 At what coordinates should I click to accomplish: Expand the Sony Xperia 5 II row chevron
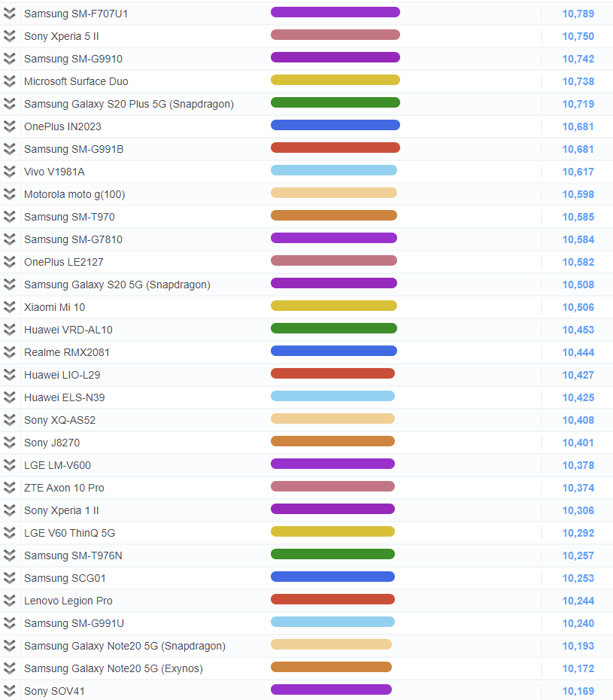[9, 36]
